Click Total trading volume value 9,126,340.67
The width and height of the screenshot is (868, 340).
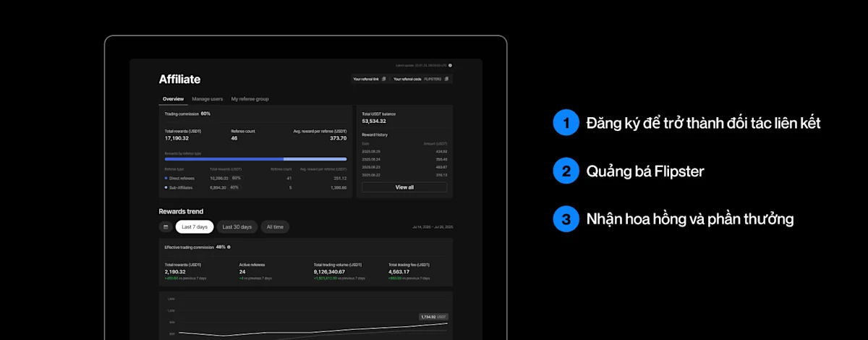point(329,272)
